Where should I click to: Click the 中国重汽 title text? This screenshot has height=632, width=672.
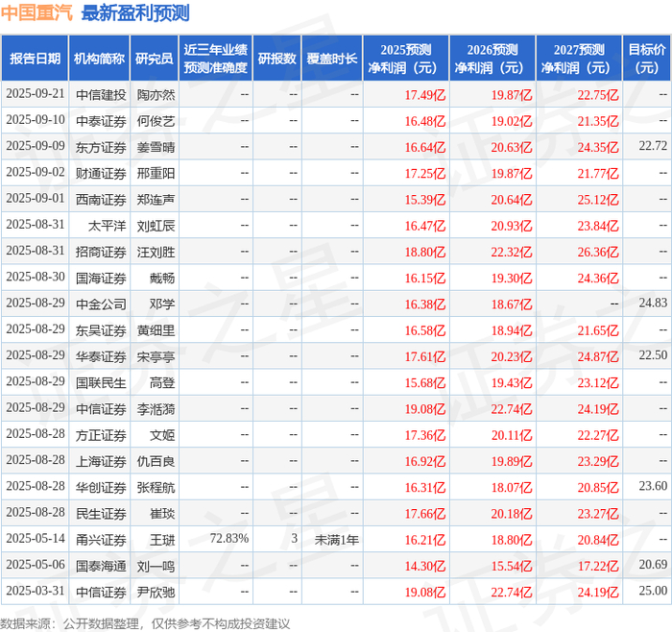point(36,12)
